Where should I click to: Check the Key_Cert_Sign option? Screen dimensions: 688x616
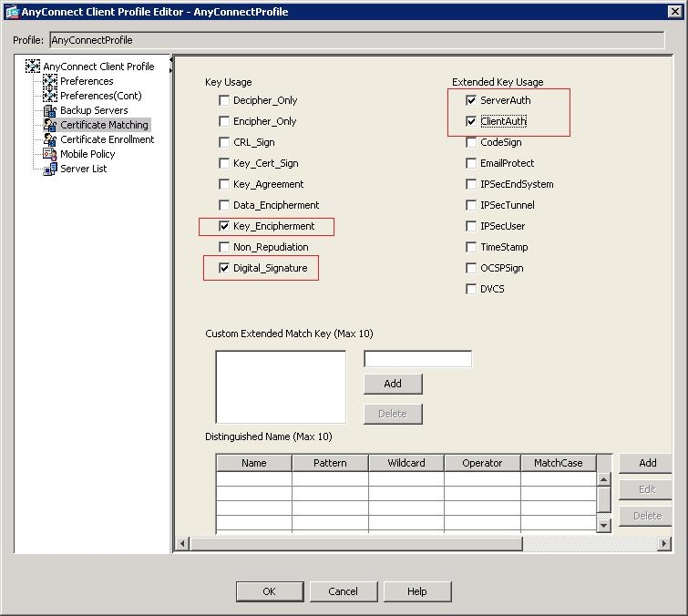pos(224,163)
